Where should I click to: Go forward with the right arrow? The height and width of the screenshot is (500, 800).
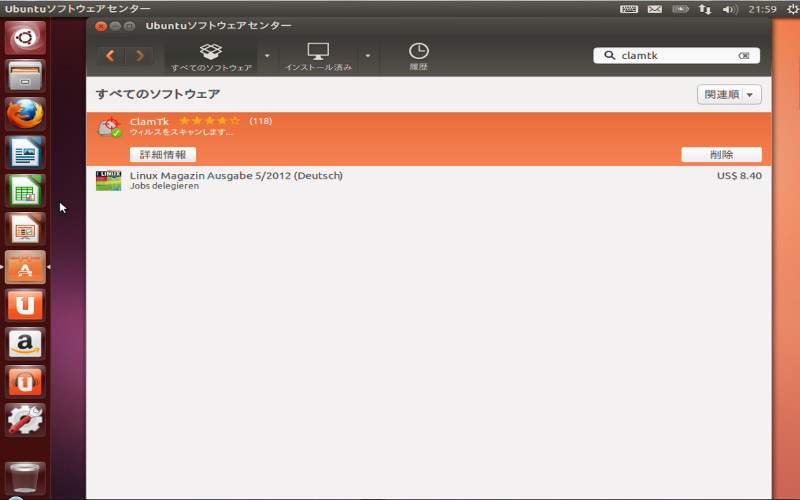click(x=139, y=56)
